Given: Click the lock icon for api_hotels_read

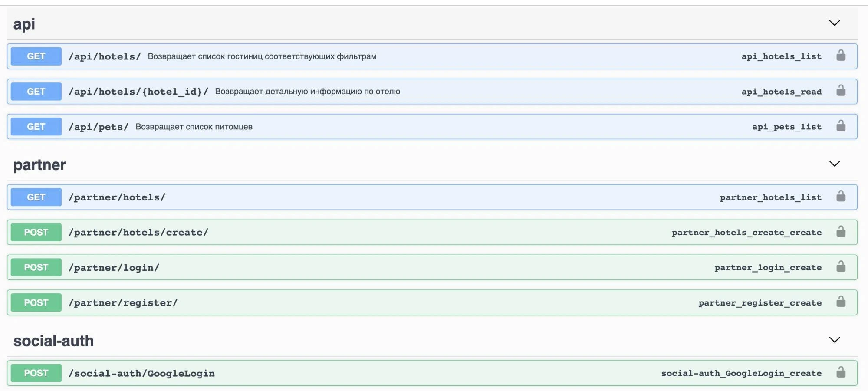Looking at the screenshot, I should pos(841,91).
